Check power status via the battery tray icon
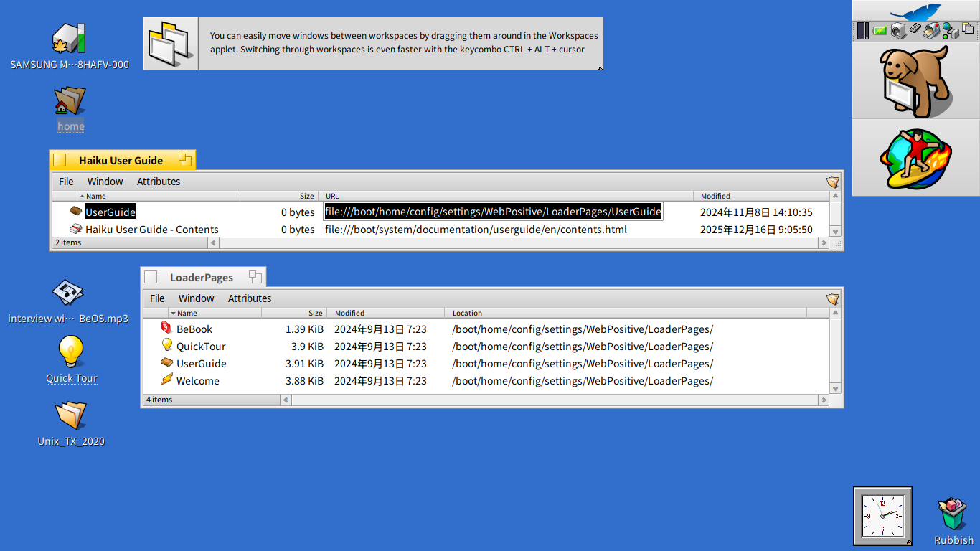 click(880, 30)
